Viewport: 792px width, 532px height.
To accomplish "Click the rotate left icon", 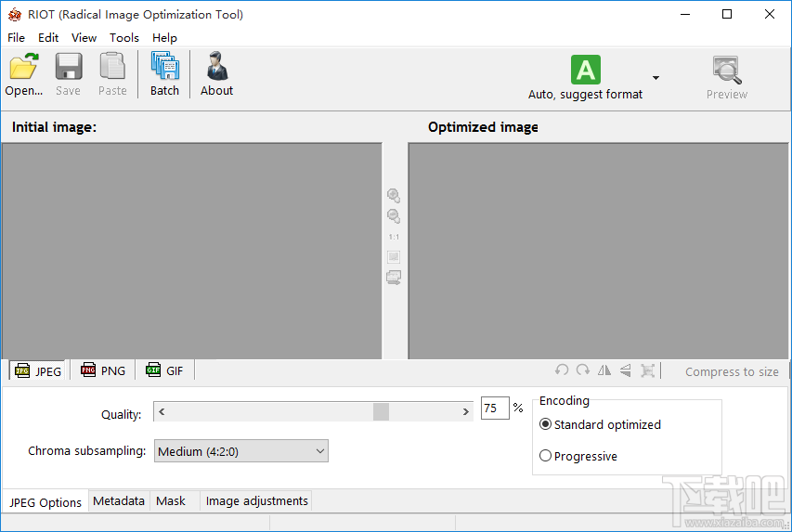I will coord(561,370).
